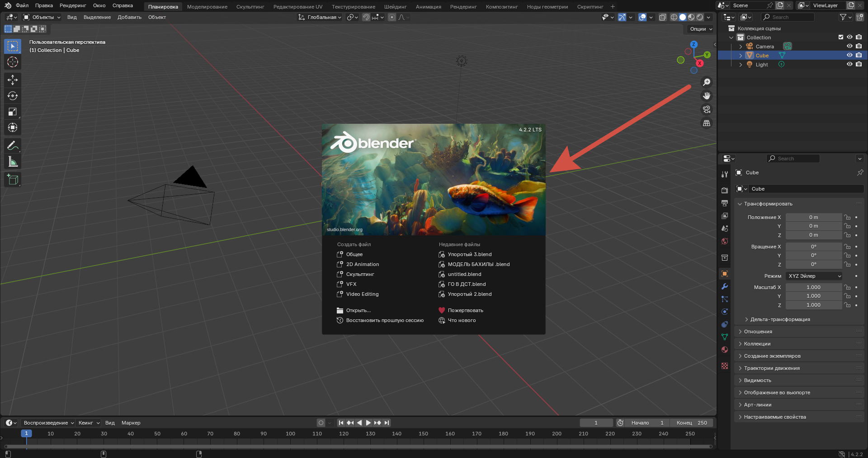This screenshot has height=458, width=868.
Task: Open the Material properties tab
Action: pyautogui.click(x=725, y=350)
